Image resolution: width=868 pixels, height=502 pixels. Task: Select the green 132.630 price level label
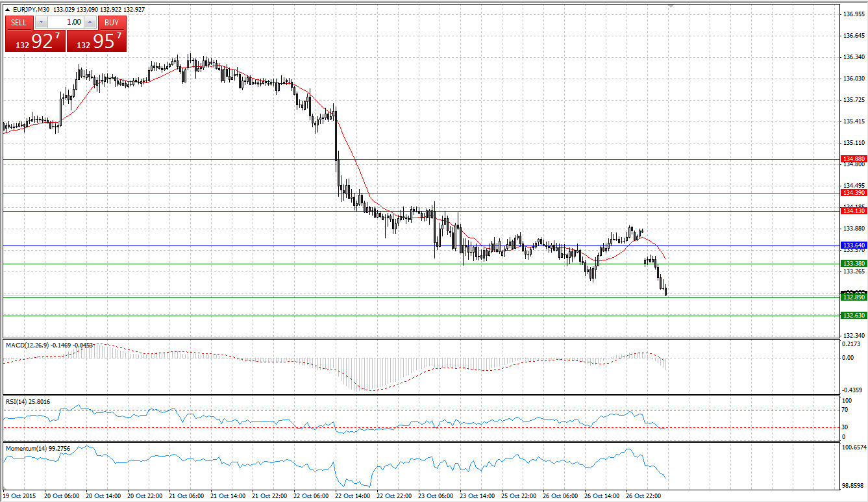tap(853, 316)
